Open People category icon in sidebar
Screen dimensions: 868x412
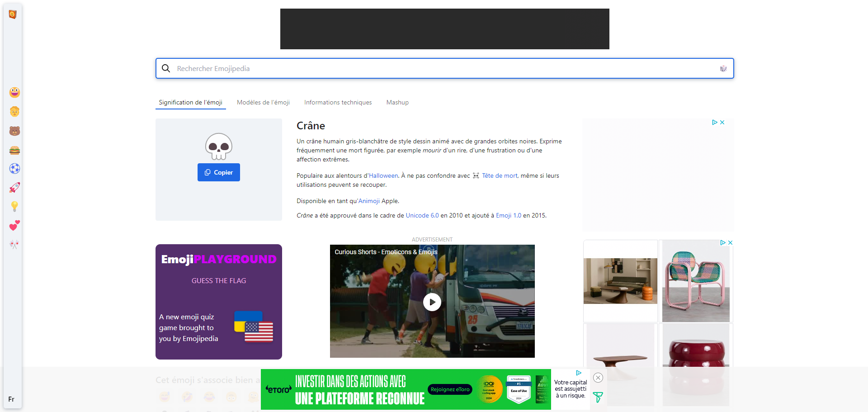click(x=14, y=112)
